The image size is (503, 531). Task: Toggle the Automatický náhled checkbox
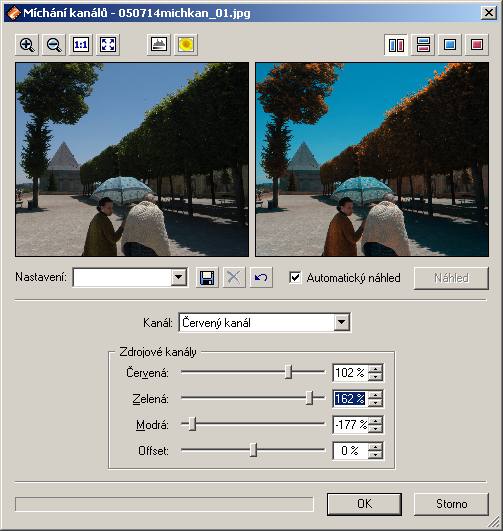(x=295, y=277)
